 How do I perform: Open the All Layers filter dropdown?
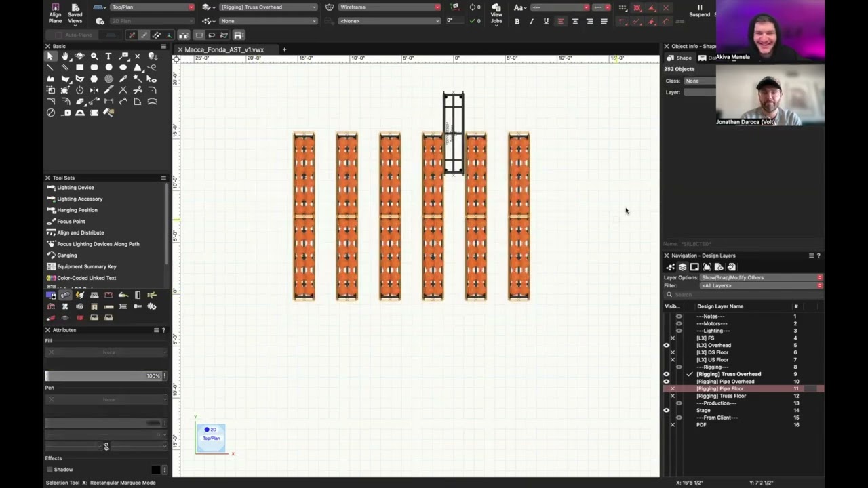pyautogui.click(x=761, y=286)
